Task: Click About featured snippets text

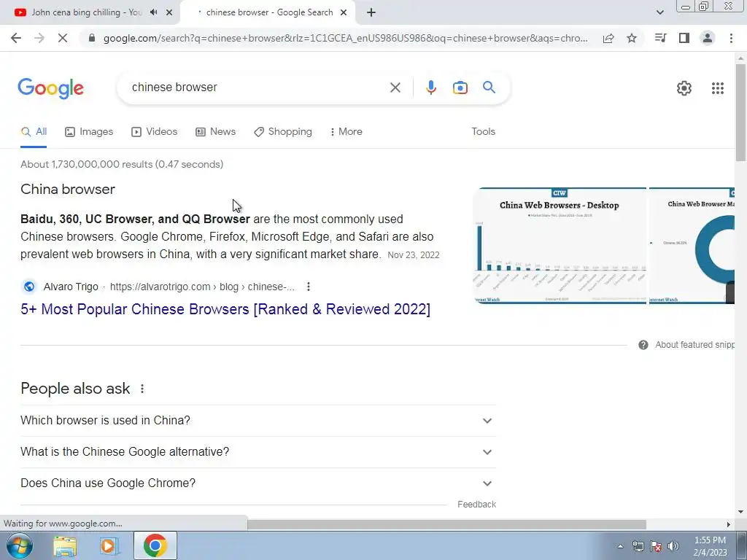Action: [694, 345]
